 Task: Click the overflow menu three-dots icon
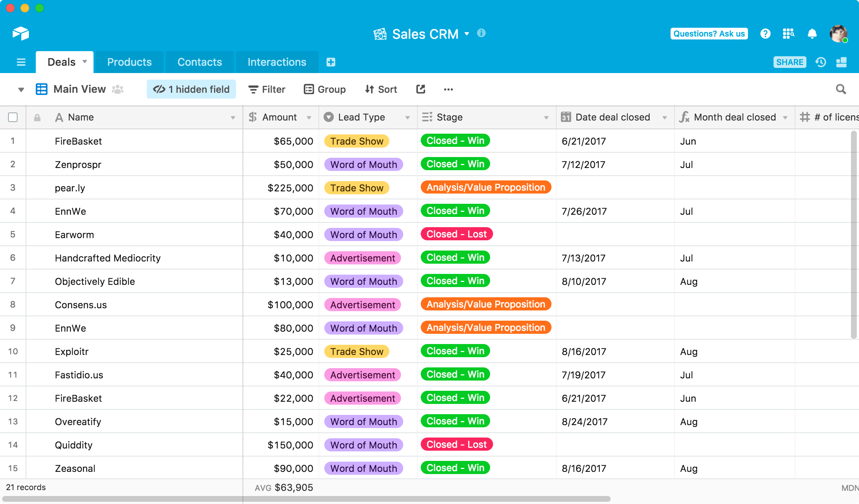coord(448,89)
